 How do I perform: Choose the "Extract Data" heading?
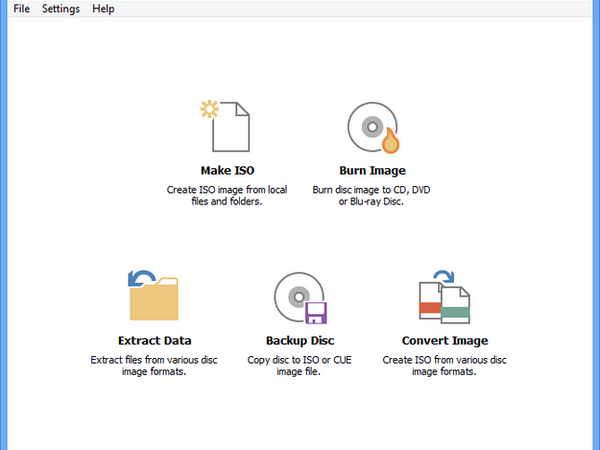tap(155, 341)
